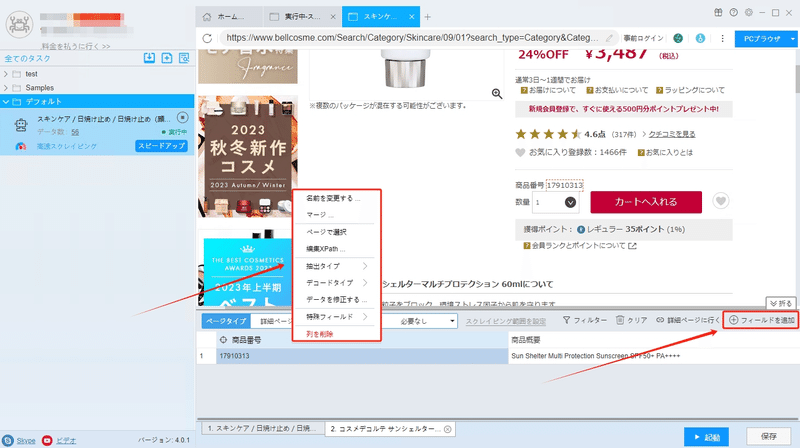The height and width of the screenshot is (448, 800).
Task: Click the スクレイピング範囲を設定 link
Action: (506, 321)
